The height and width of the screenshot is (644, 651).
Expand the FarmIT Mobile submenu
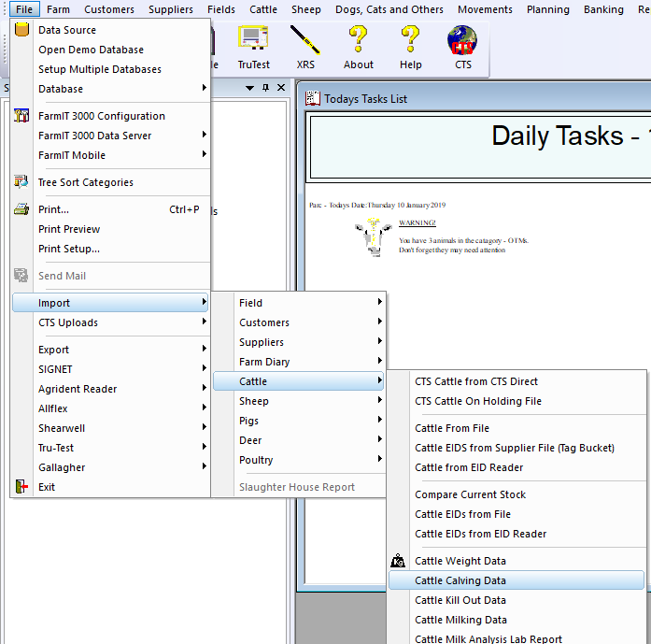click(x=204, y=153)
